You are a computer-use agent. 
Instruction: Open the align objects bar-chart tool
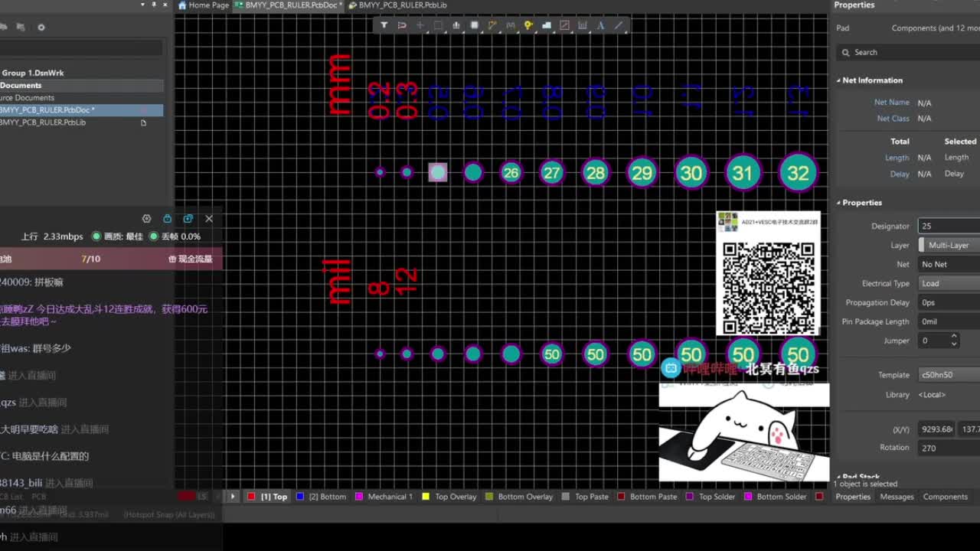456,25
